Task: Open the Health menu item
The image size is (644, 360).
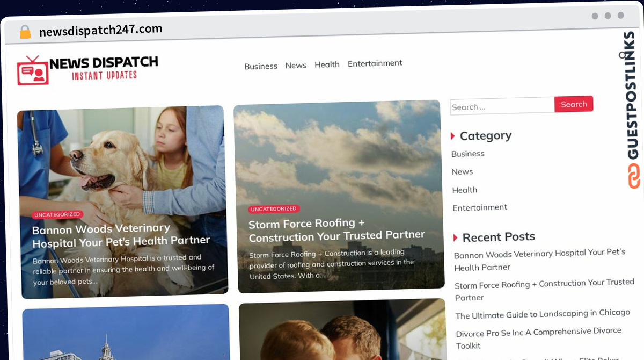Action: click(x=327, y=64)
